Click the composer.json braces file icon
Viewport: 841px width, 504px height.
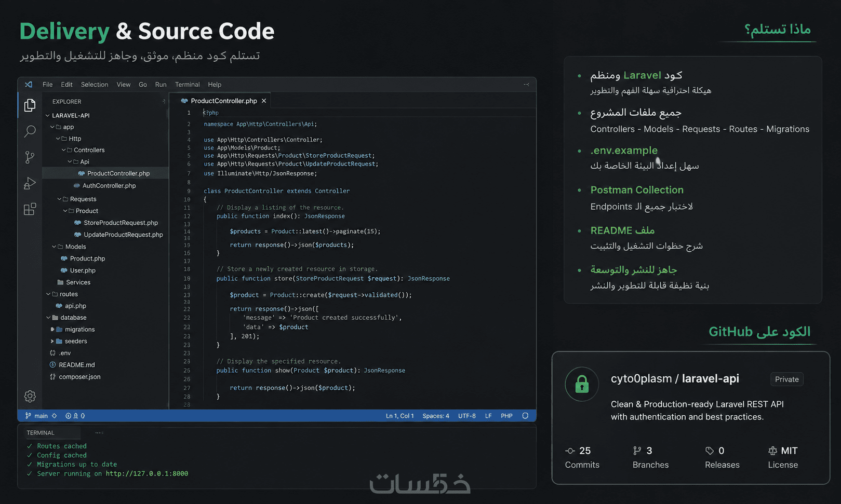click(x=52, y=377)
